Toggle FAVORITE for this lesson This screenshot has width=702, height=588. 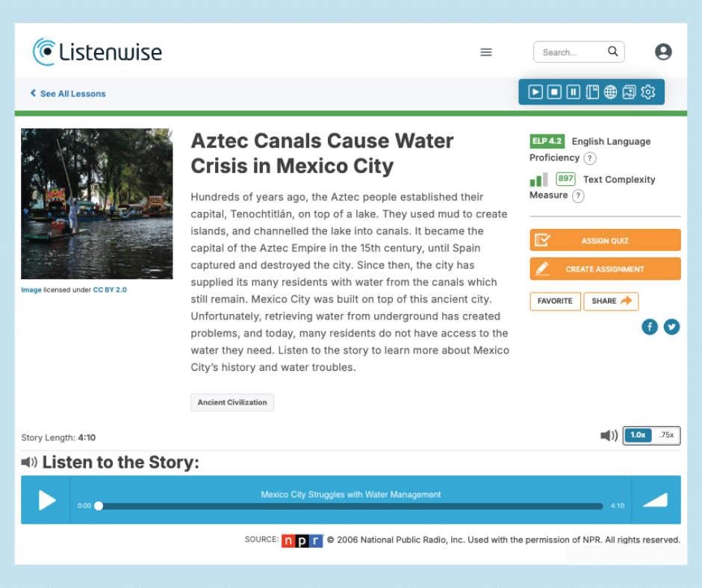[x=555, y=301]
